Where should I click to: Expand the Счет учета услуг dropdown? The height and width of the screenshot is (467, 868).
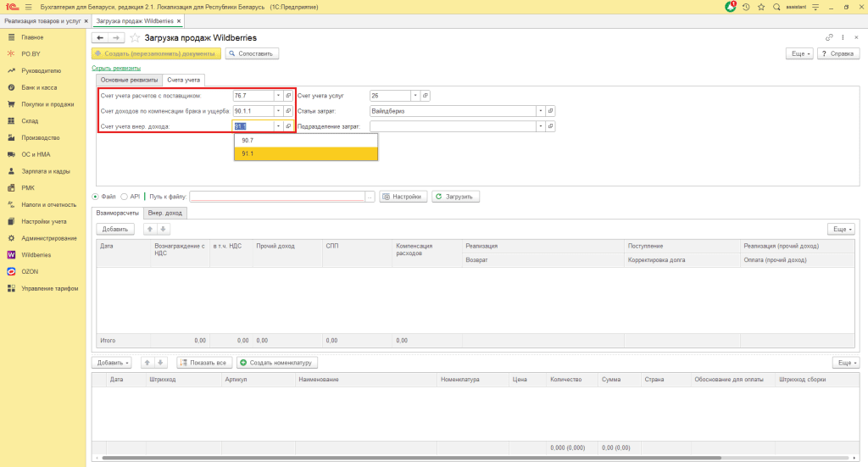point(415,96)
